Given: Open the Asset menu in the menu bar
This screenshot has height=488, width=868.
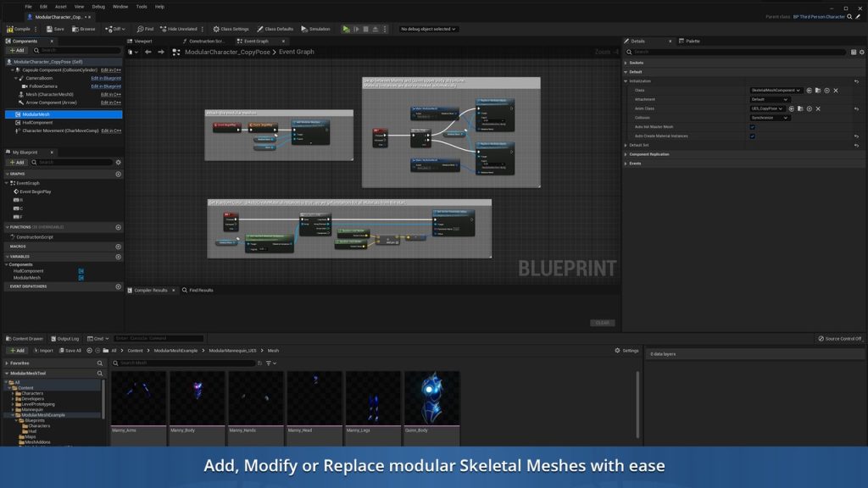Looking at the screenshot, I should click(60, 6).
